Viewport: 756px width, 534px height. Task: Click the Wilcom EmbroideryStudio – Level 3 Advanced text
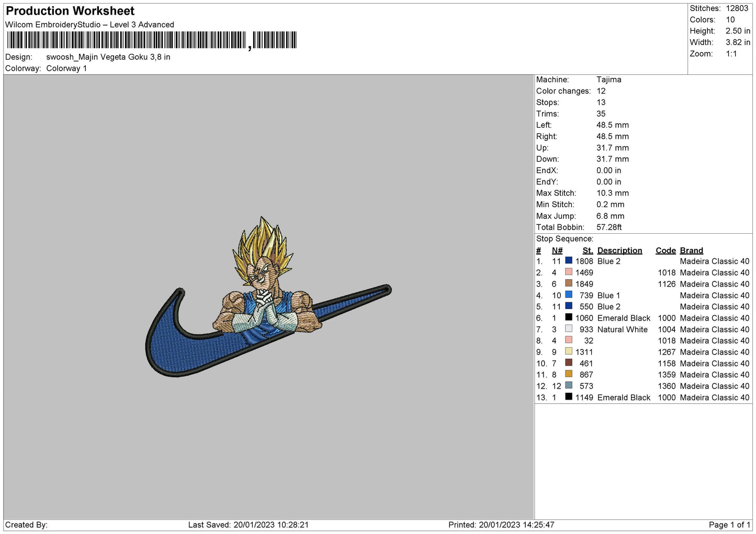(89, 25)
